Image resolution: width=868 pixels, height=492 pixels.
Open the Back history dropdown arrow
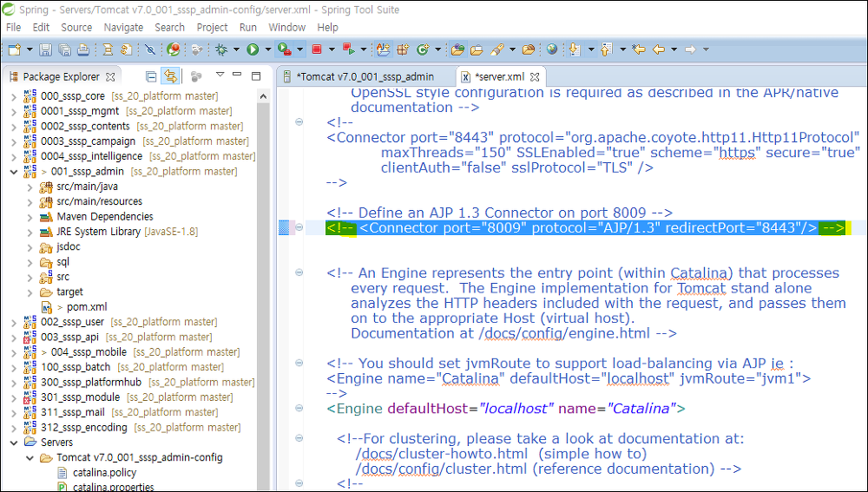[x=674, y=49]
